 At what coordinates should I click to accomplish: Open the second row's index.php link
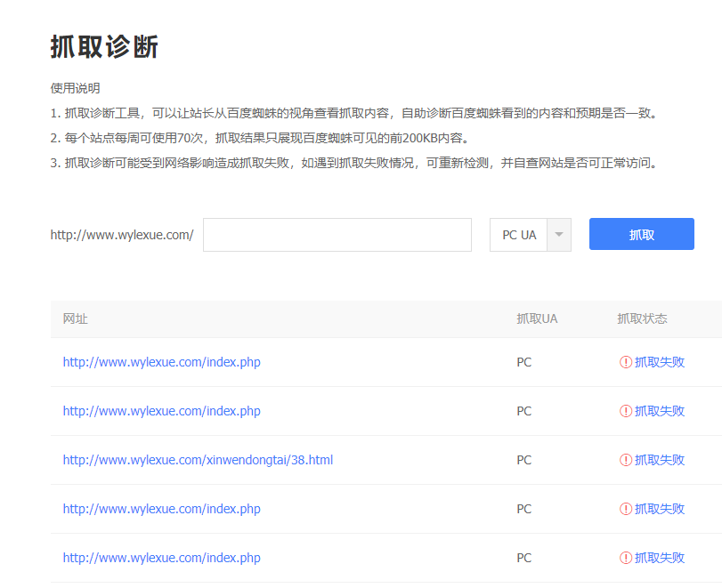[x=161, y=411]
